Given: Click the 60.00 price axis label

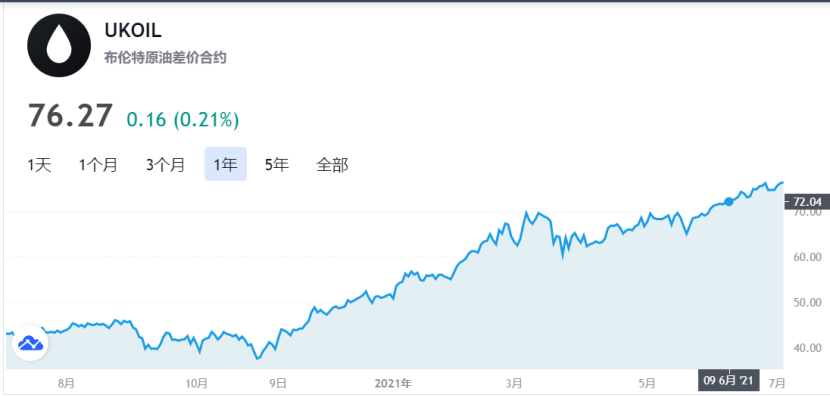Looking at the screenshot, I should click(x=807, y=257).
